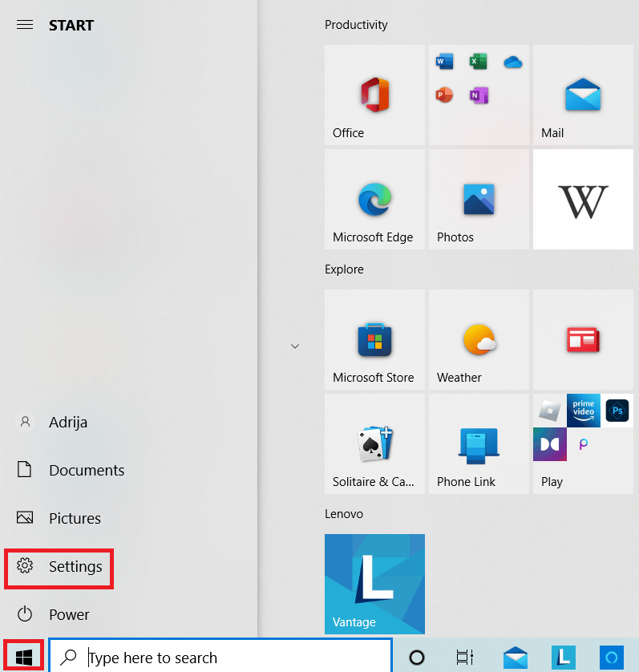Open Prime Video in the Play folder

point(584,411)
